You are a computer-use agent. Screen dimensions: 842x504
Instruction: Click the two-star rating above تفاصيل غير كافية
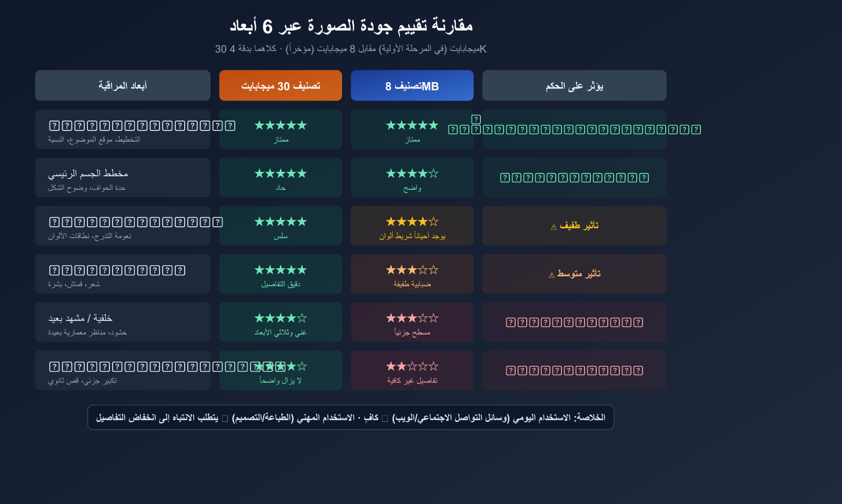412,366
